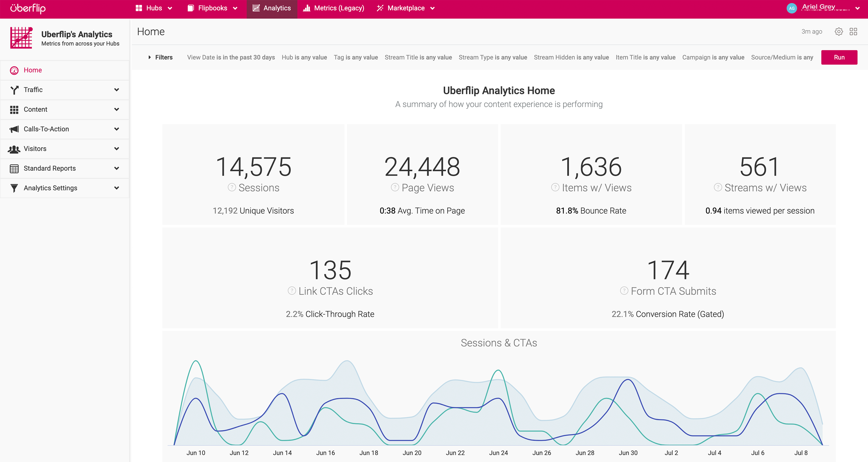Viewport: 868px width, 462px height.
Task: Open the Hubs dropdown menu
Action: coord(154,8)
